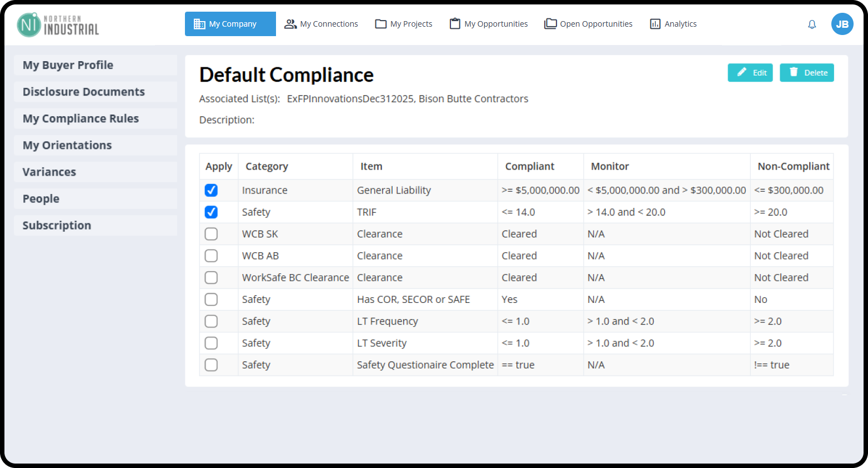Screen dimensions: 868x468
Task: Open the Variances sidebar item
Action: pyautogui.click(x=49, y=172)
